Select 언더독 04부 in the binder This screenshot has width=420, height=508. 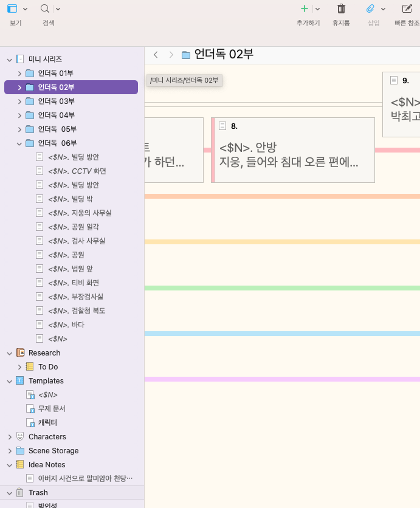coord(57,115)
